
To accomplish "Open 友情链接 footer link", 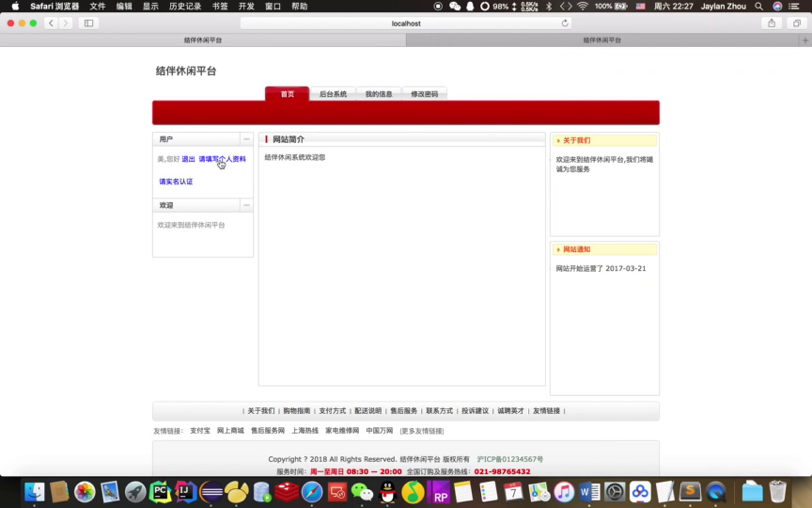I will coord(546,410).
